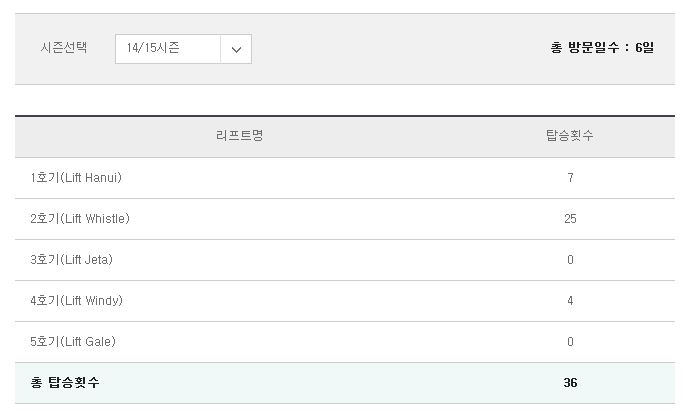The image size is (687, 414).
Task: Select the 3호기(Lift Jeta) row
Action: point(345,260)
